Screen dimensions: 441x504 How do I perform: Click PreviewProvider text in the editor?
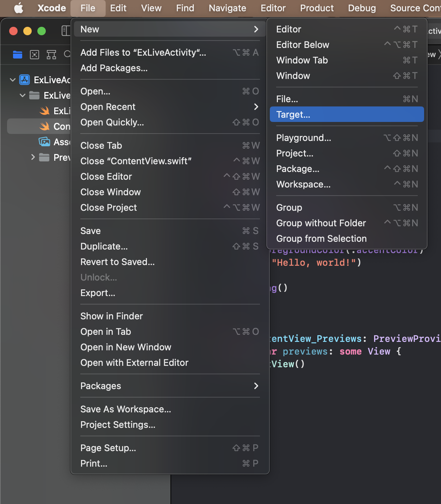pyautogui.click(x=407, y=339)
